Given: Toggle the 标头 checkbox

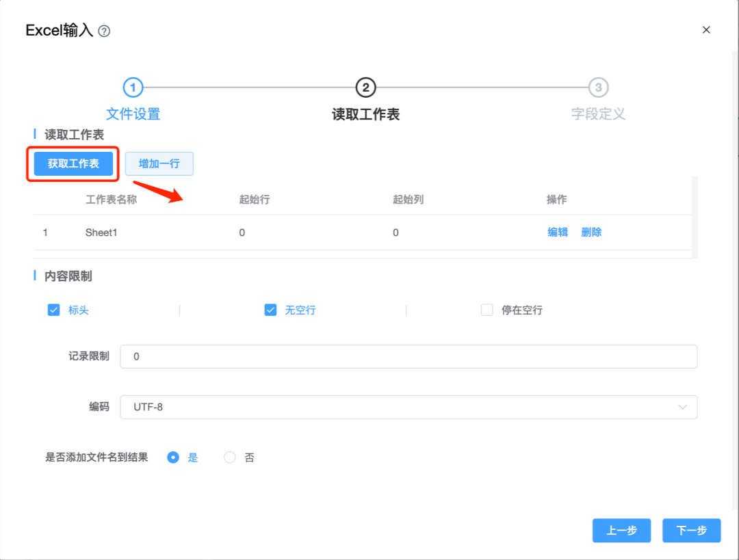Looking at the screenshot, I should 54,310.
